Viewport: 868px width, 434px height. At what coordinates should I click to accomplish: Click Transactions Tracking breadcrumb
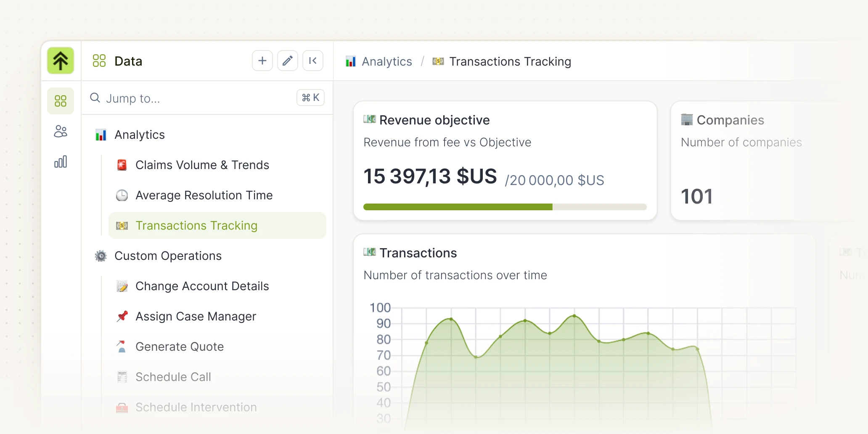pyautogui.click(x=510, y=61)
